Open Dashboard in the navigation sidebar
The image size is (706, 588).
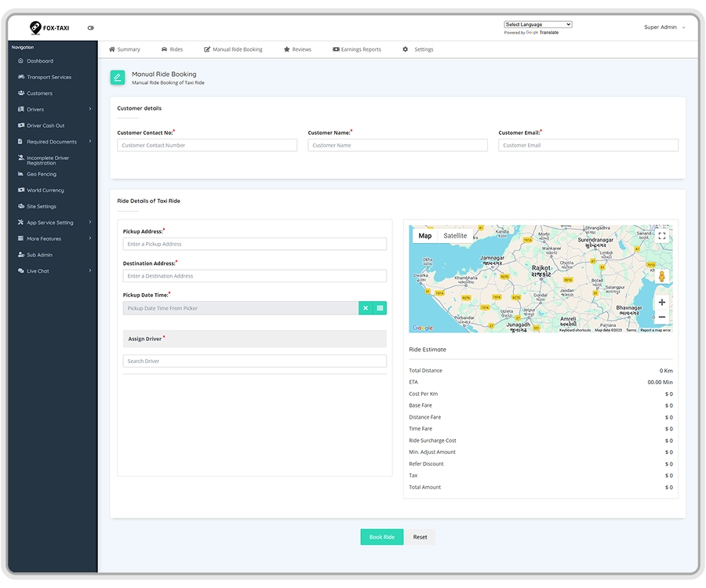(40, 60)
